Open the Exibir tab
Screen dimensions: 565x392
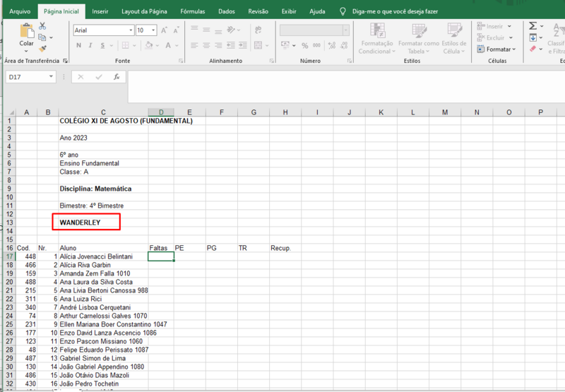pos(289,11)
